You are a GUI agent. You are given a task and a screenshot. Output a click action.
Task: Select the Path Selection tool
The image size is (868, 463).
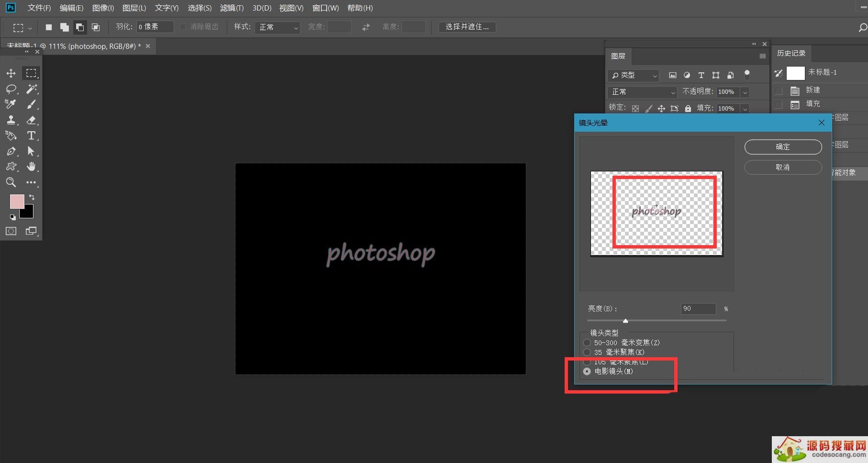(31, 151)
